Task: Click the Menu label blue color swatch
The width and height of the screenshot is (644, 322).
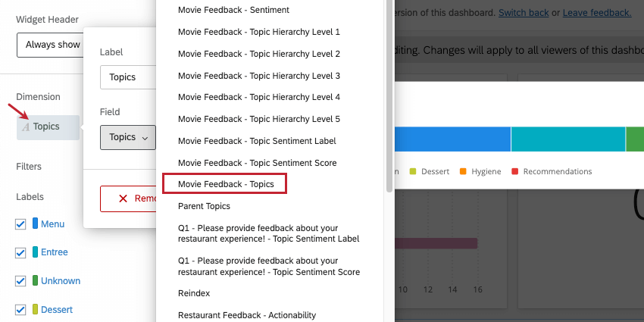Action: coord(35,224)
